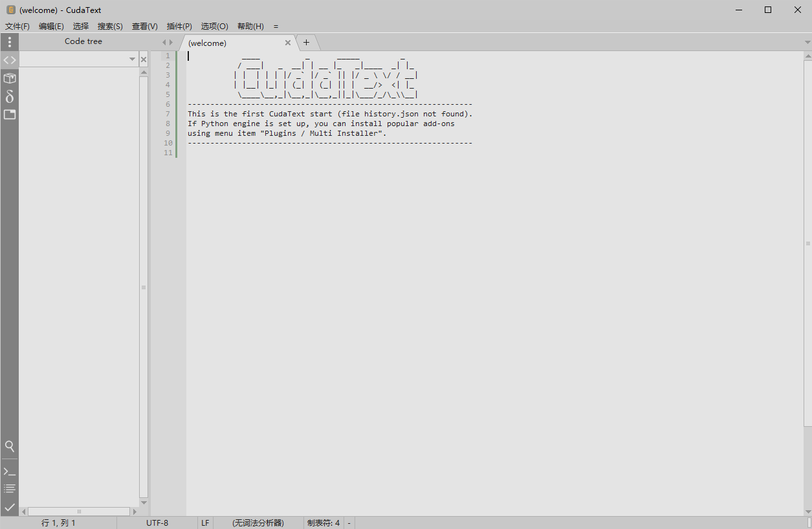
Task: Click code tree horizontal scrollbar thumb
Action: (79, 512)
